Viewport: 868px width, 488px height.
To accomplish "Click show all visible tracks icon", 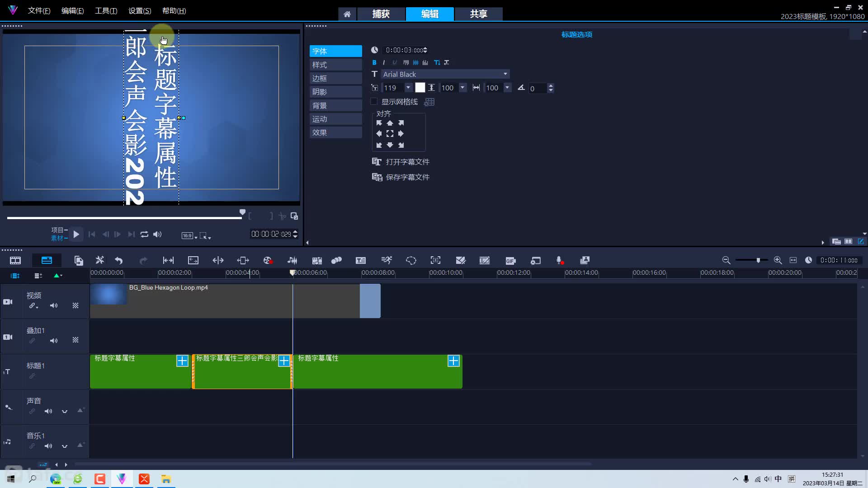I will (x=15, y=276).
